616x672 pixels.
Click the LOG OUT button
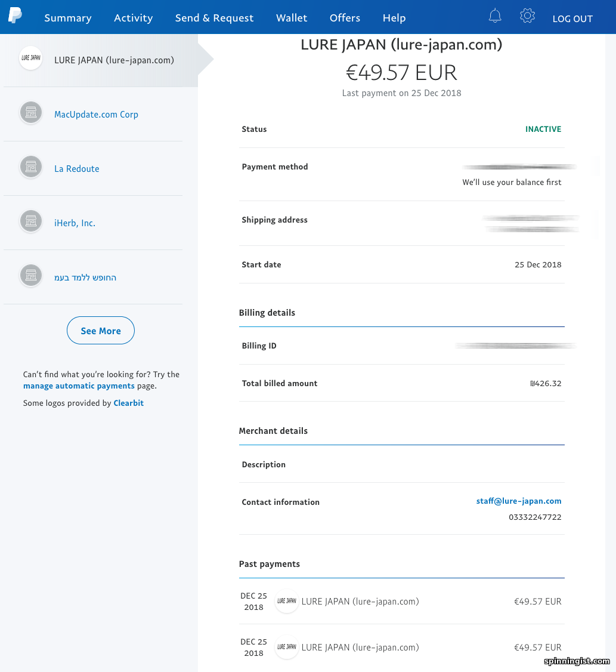click(572, 19)
